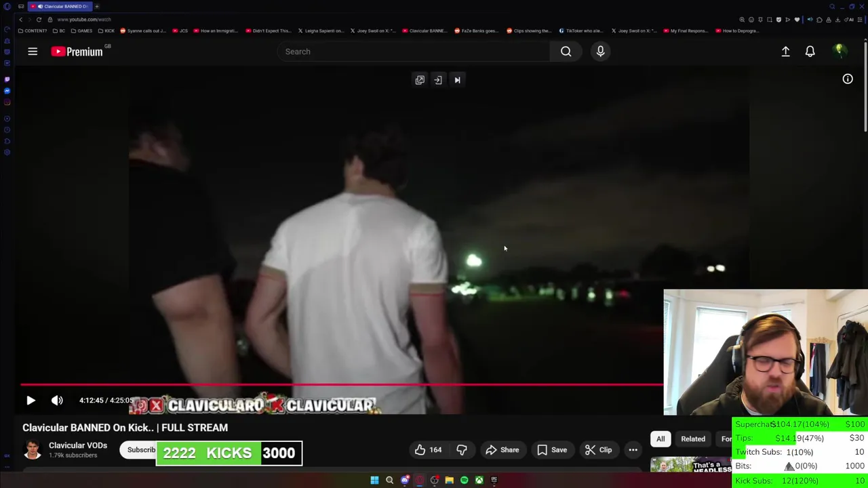868x488 pixels.
Task: Subscribe to Clavicular VODs
Action: click(139, 450)
